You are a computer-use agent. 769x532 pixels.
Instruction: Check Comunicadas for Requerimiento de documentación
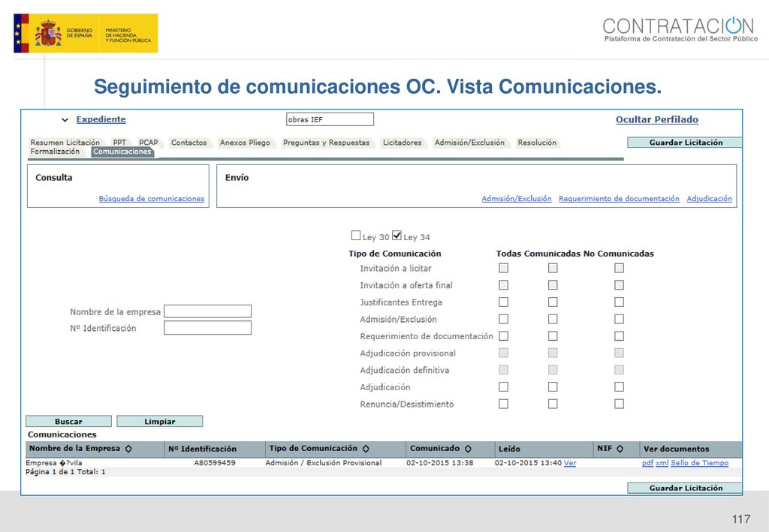click(553, 336)
